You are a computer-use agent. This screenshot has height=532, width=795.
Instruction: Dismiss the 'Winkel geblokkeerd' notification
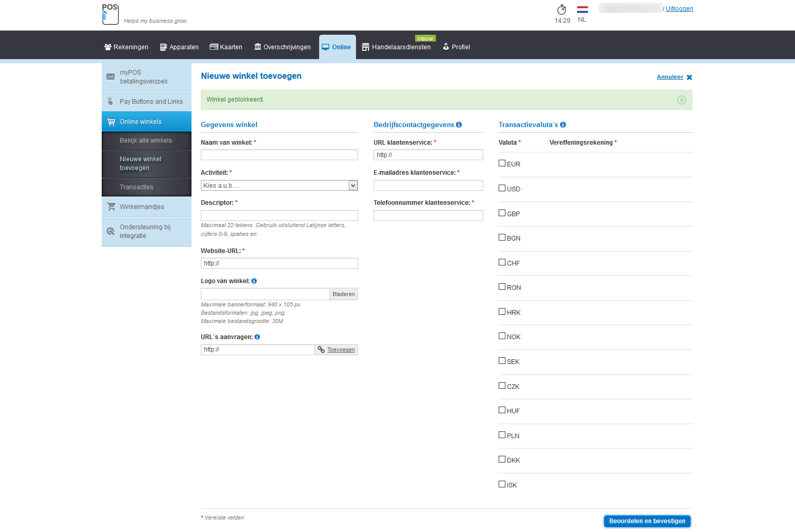click(x=681, y=100)
